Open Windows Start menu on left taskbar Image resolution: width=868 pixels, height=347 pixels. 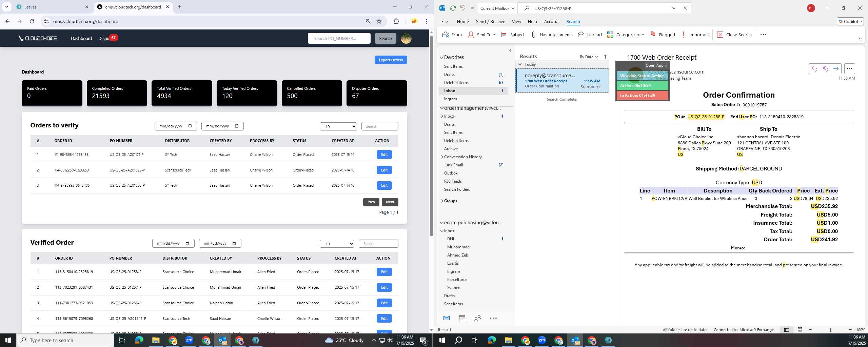click(x=8, y=340)
